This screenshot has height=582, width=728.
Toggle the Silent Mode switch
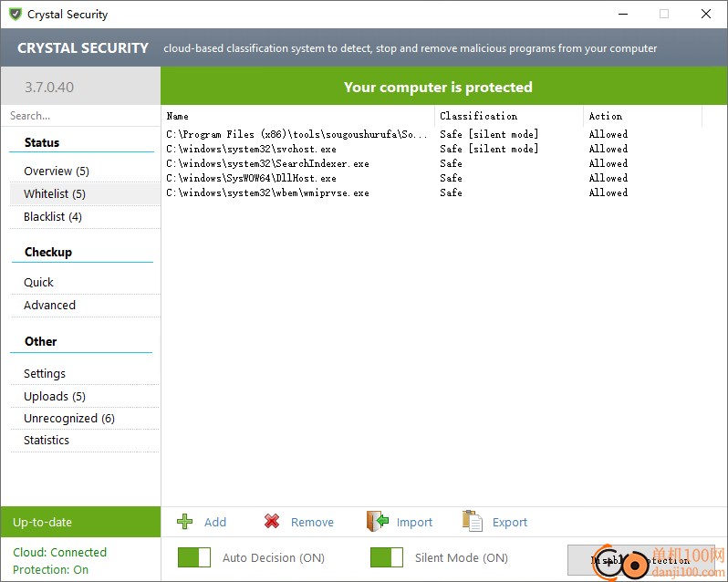pyautogui.click(x=386, y=557)
